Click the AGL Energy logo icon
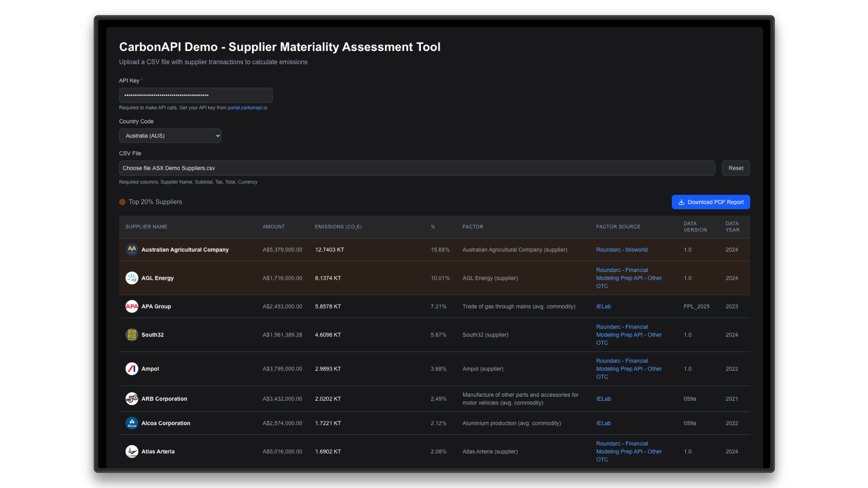The image size is (868, 488). pyautogui.click(x=132, y=278)
